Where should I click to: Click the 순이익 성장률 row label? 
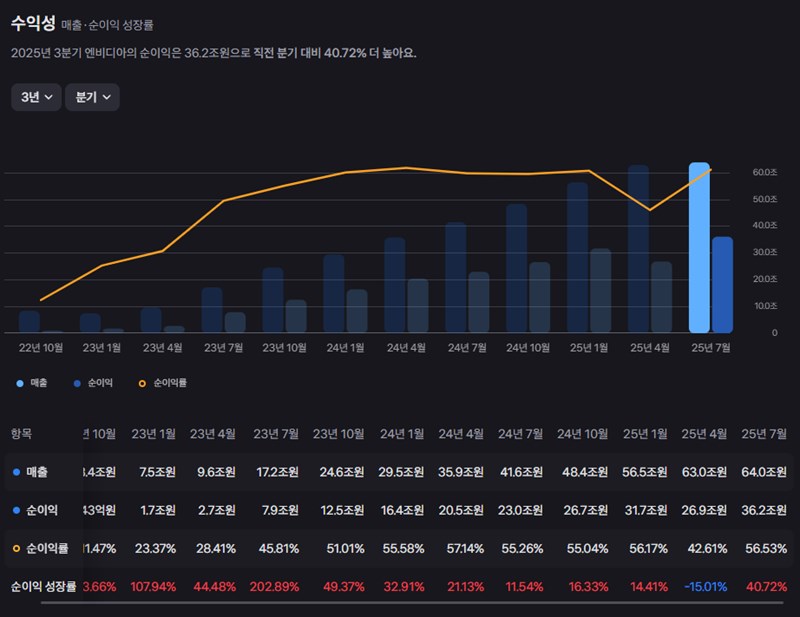43,586
